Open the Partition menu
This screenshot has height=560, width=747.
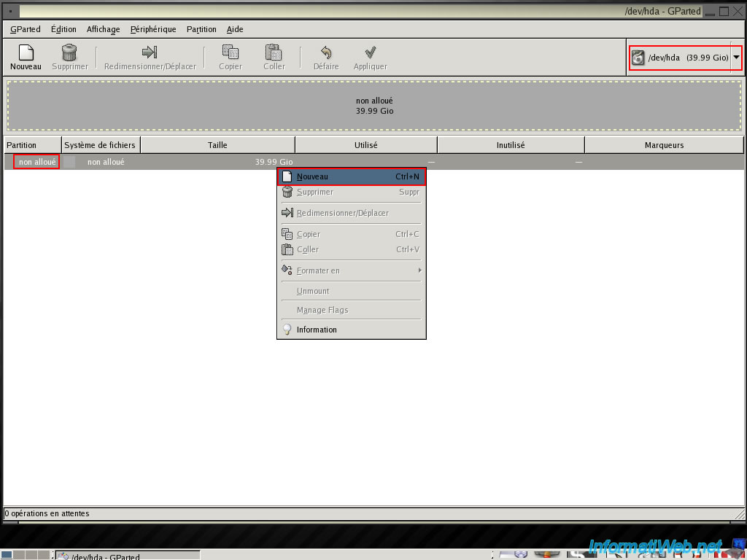[201, 29]
